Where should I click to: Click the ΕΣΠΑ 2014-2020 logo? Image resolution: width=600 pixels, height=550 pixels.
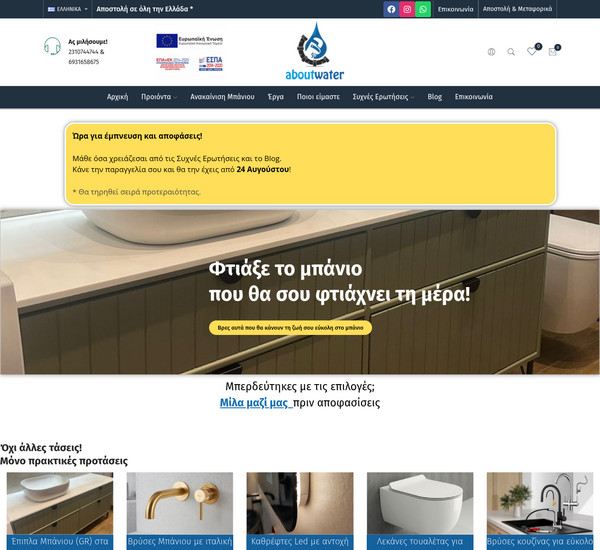tap(210, 64)
